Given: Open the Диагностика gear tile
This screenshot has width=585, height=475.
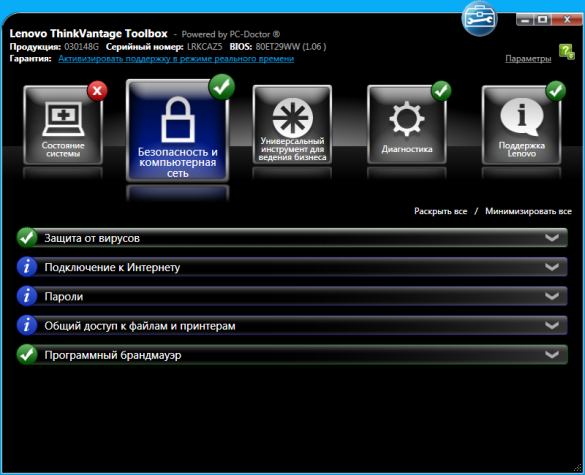Looking at the screenshot, I should pos(407,125).
